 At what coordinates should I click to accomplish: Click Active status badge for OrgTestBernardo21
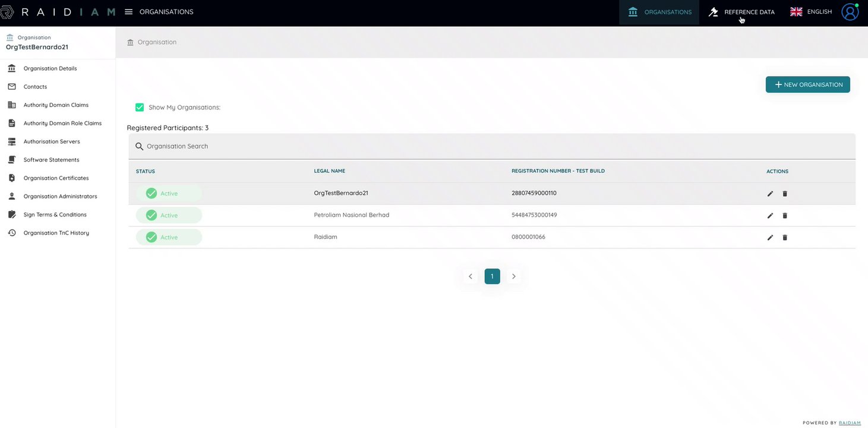click(169, 193)
